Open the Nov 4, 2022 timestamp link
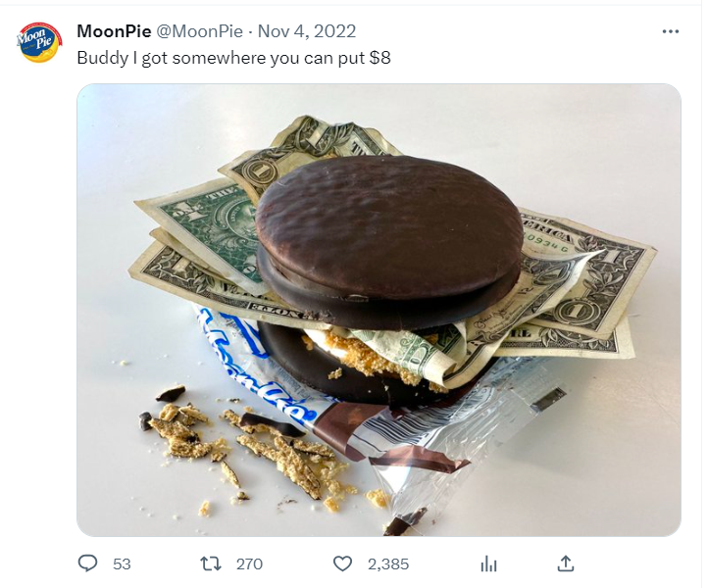Viewport: 708px width, 588px height. click(307, 31)
